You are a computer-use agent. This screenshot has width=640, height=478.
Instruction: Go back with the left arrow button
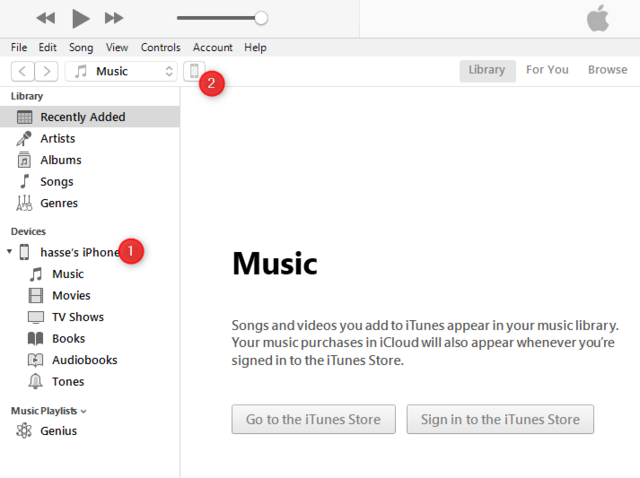point(22,71)
